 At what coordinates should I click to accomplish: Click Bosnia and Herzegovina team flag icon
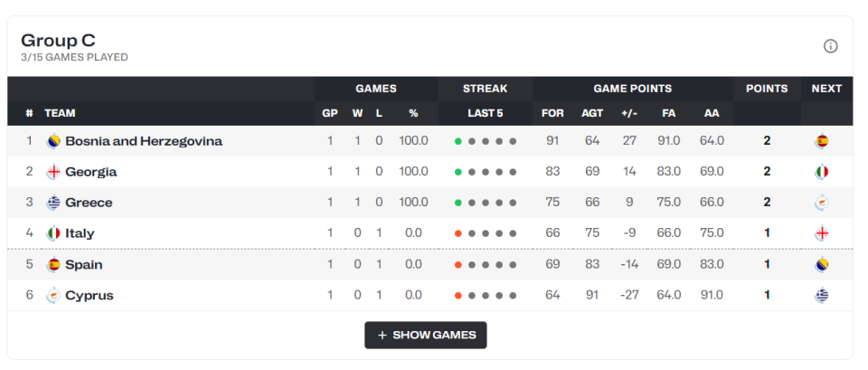pyautogui.click(x=54, y=141)
